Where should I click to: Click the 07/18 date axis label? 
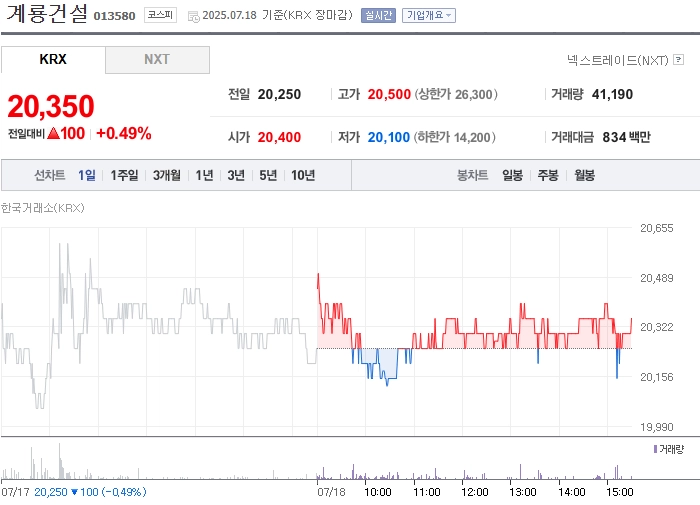pyautogui.click(x=331, y=492)
